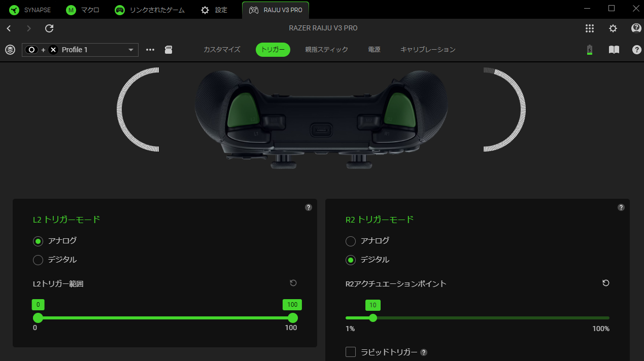Click the L2 panel help icon
Screen dimensions: 644x361
[x=309, y=207]
